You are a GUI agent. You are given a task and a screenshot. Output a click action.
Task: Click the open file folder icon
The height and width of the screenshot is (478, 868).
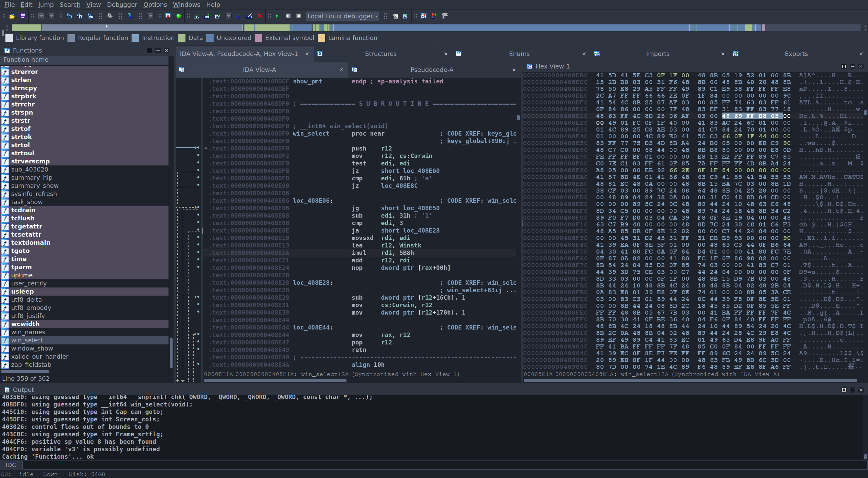(12, 16)
